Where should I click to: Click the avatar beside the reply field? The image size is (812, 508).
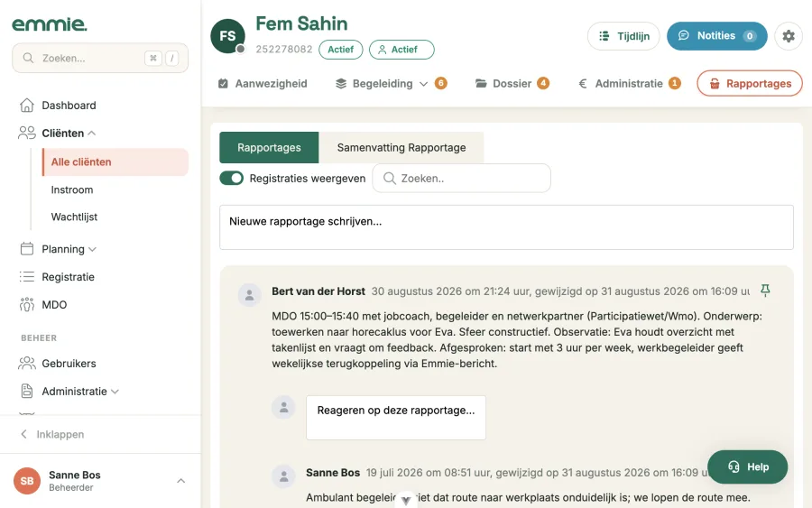[284, 408]
